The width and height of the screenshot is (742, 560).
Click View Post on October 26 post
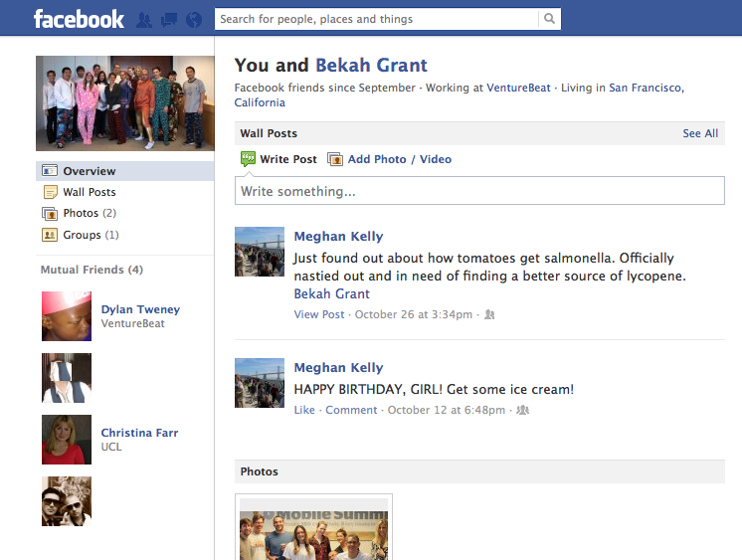point(319,314)
